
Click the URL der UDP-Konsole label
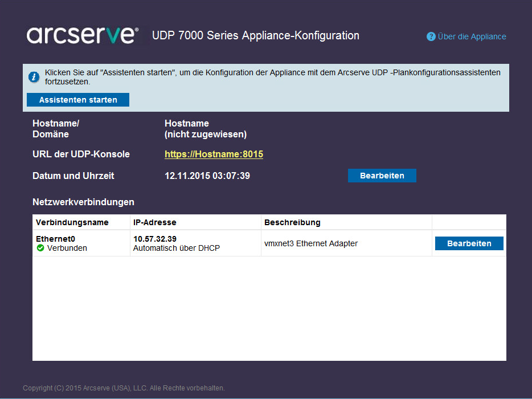81,154
